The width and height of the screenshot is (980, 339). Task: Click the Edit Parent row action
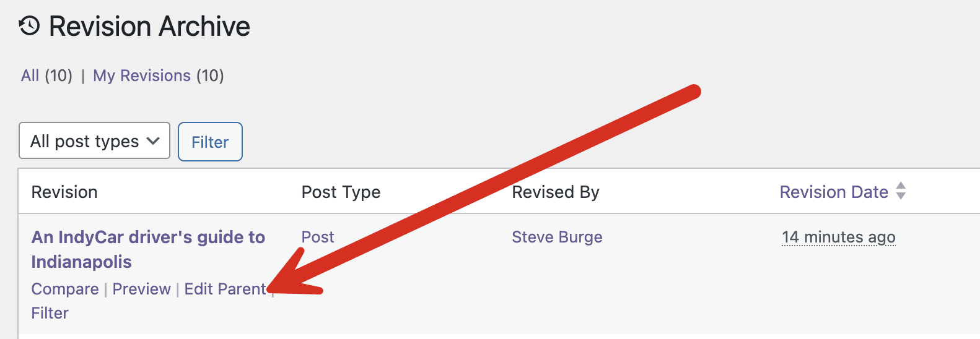click(225, 289)
